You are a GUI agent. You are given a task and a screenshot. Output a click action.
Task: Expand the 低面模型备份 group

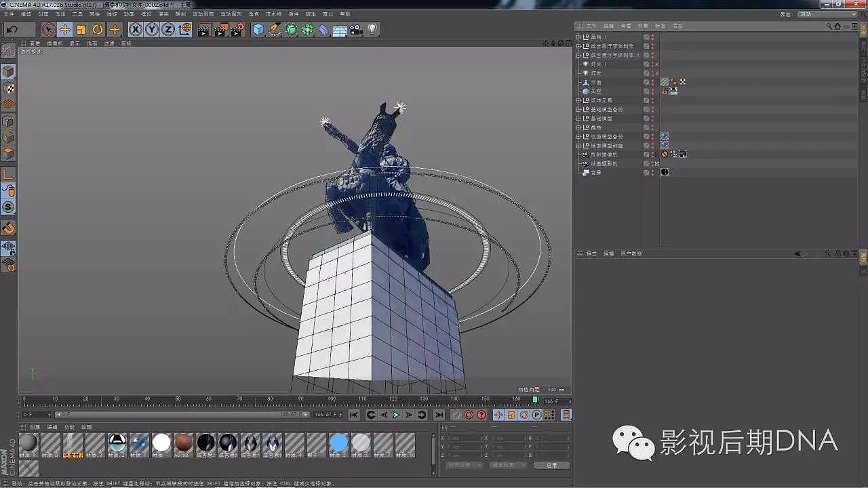click(578, 136)
